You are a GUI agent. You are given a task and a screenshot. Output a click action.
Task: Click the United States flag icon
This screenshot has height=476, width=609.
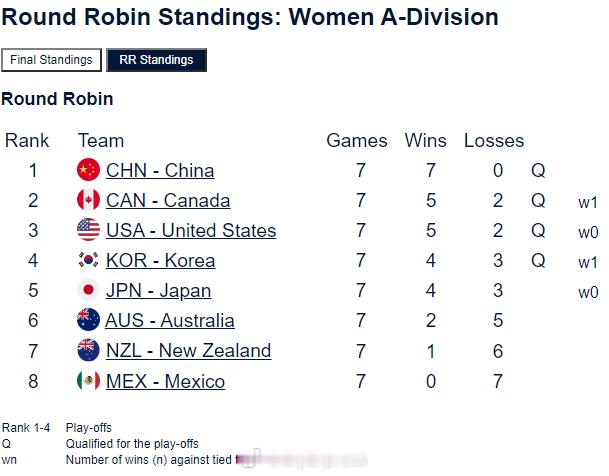coord(89,230)
